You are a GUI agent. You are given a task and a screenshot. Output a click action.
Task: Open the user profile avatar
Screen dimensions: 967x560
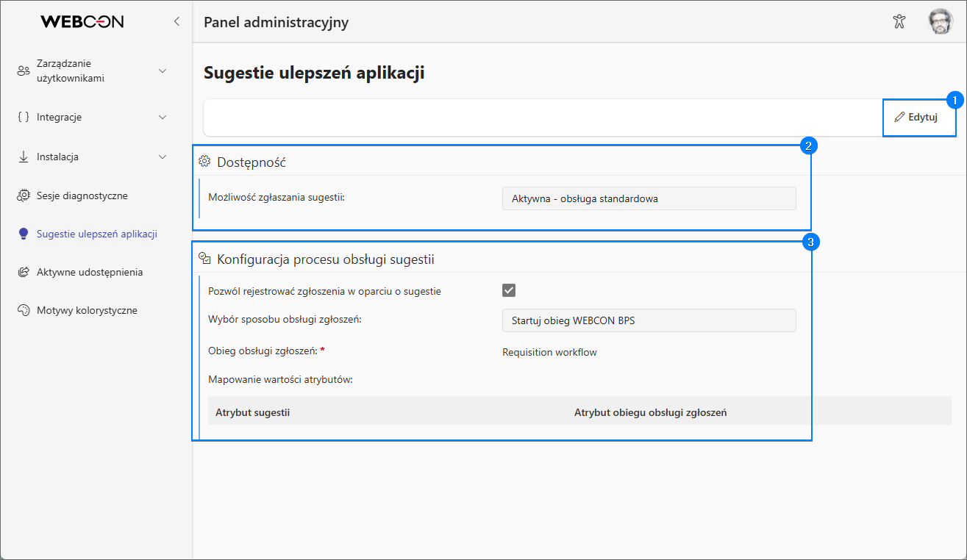tap(940, 21)
